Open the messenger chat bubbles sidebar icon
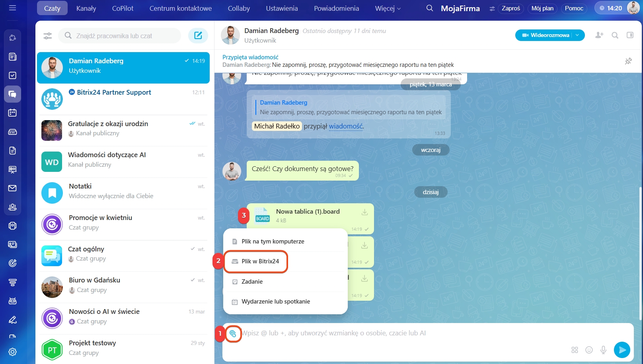The image size is (643, 364). (x=12, y=94)
